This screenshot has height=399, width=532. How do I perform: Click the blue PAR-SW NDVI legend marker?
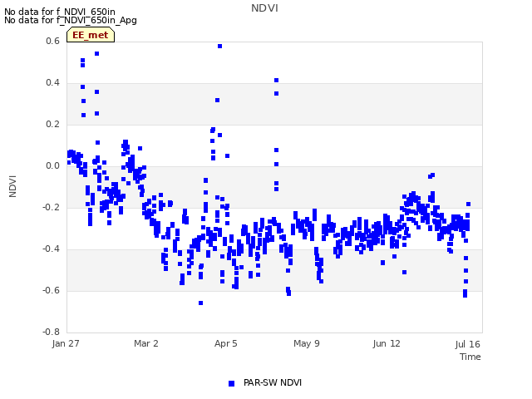point(231,383)
